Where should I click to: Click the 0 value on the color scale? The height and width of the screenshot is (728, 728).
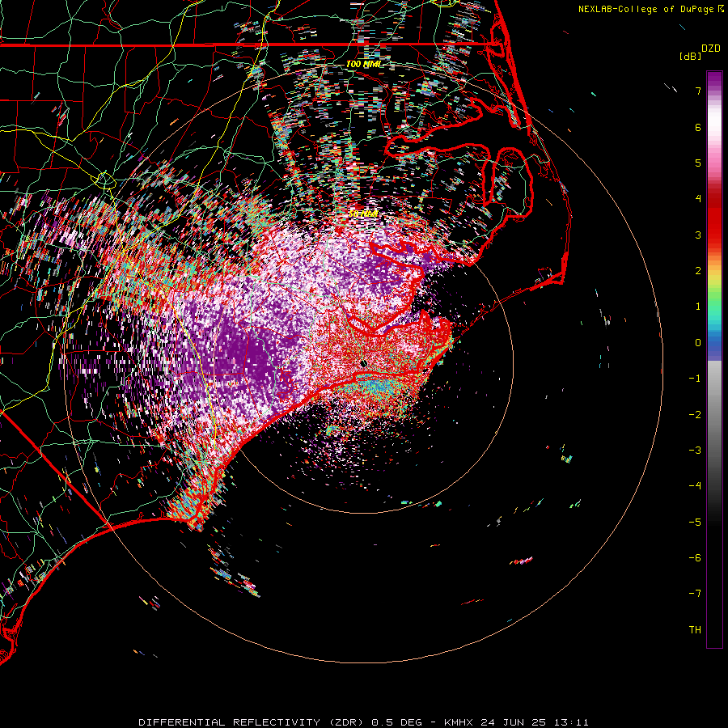coord(698,343)
